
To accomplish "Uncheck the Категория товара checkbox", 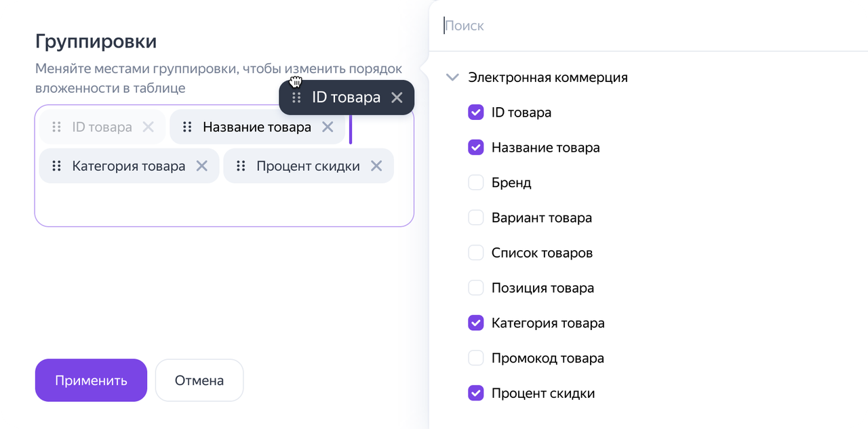I will 476,323.
